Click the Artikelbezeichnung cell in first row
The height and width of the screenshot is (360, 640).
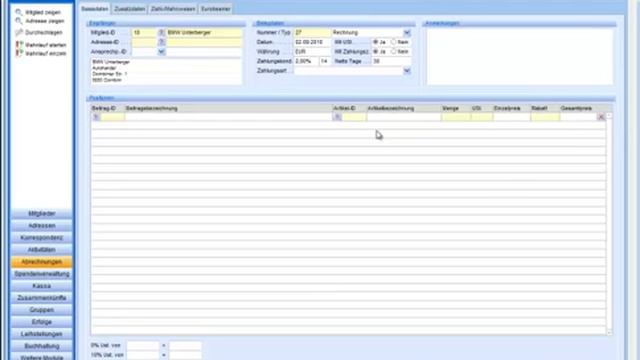pyautogui.click(x=404, y=117)
